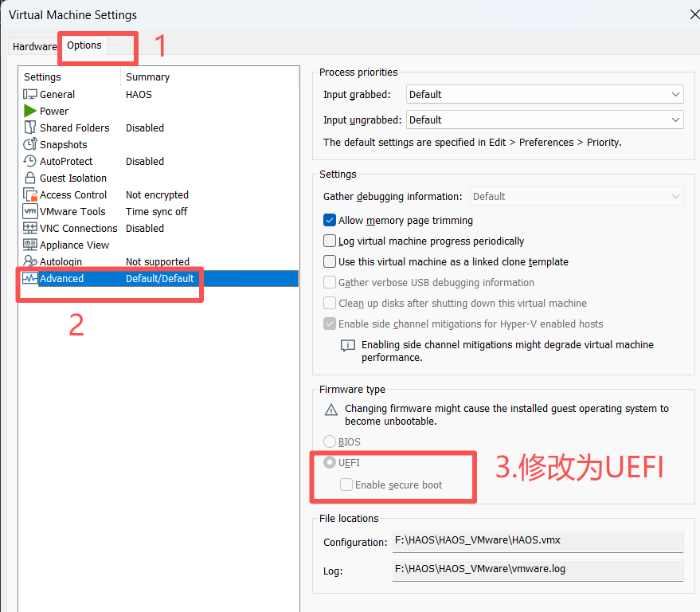This screenshot has height=612, width=700.
Task: Click the AutoProtect icon
Action: pyautogui.click(x=30, y=161)
